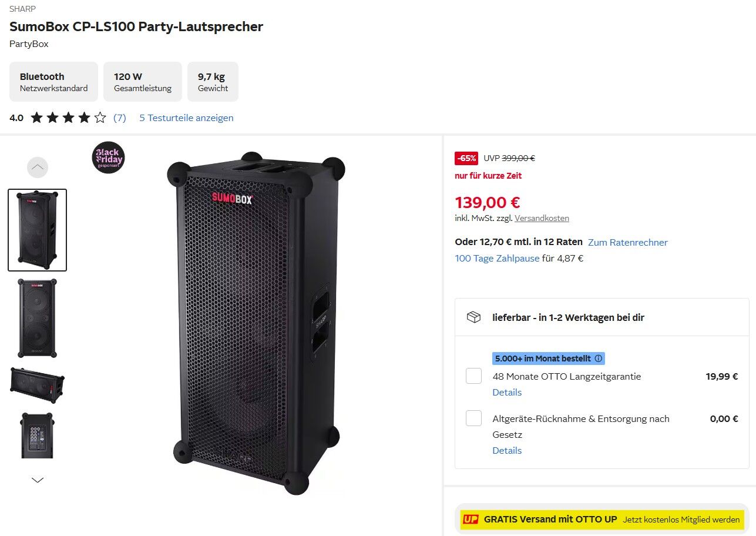Click the delivery package box icon
The image size is (756, 536).
(x=473, y=317)
